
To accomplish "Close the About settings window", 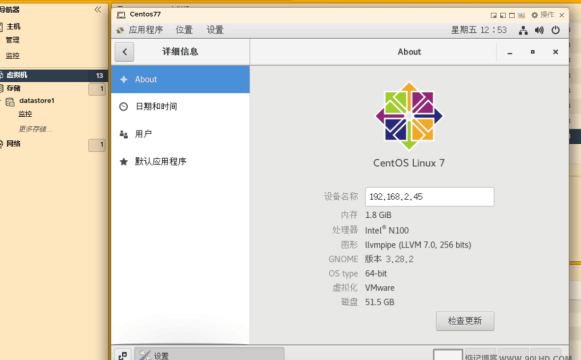I will pyautogui.click(x=555, y=52).
